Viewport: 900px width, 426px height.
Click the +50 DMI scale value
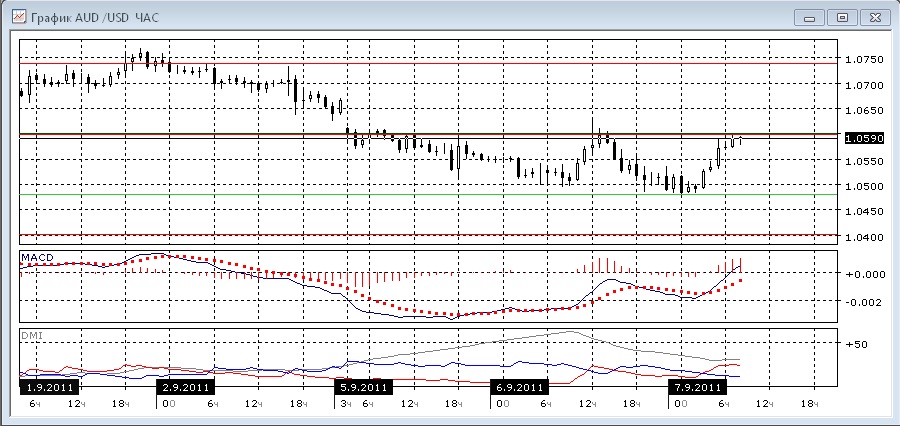point(856,344)
